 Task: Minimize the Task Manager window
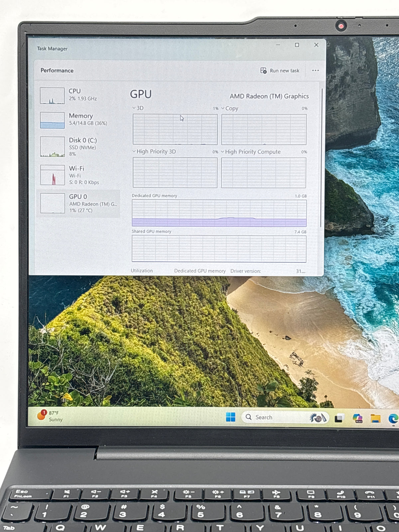click(278, 45)
